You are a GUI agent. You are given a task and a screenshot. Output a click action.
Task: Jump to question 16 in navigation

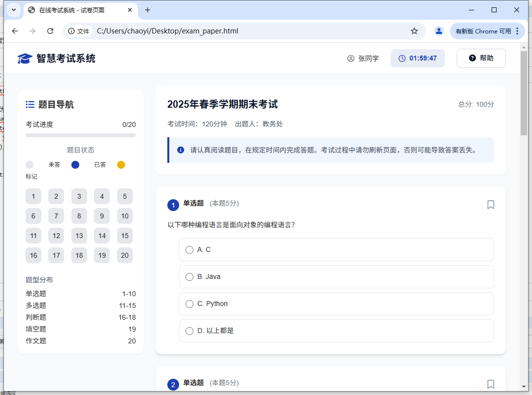click(33, 255)
